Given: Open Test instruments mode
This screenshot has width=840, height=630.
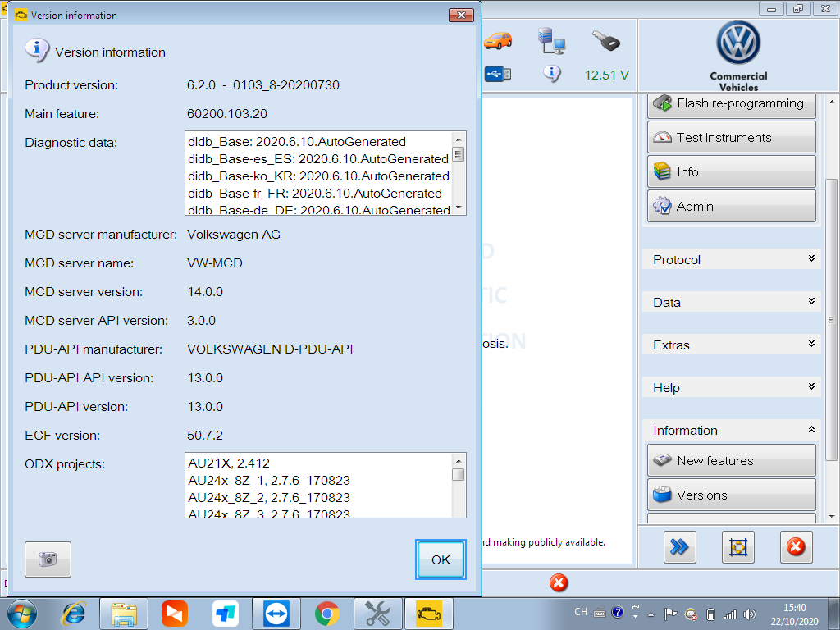Looking at the screenshot, I should click(x=731, y=138).
